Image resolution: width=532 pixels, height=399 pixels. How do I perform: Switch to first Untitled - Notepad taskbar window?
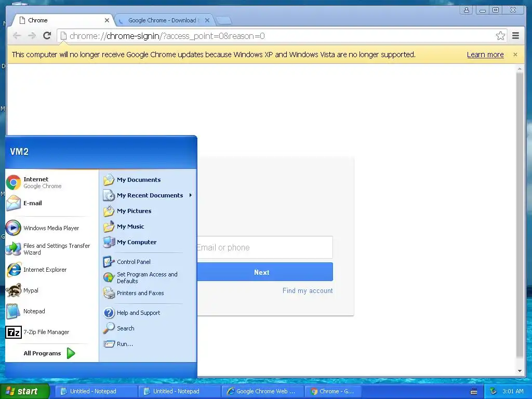[96, 391]
